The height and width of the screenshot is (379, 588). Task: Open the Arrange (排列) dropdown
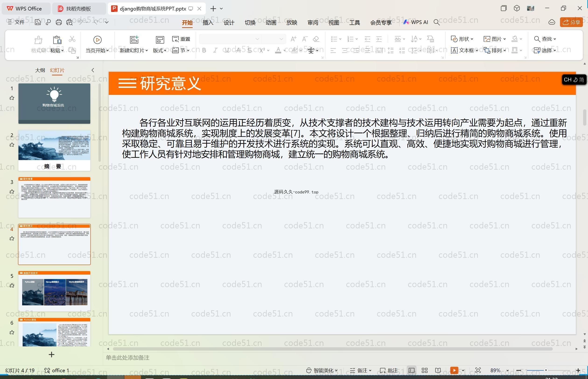(x=495, y=50)
